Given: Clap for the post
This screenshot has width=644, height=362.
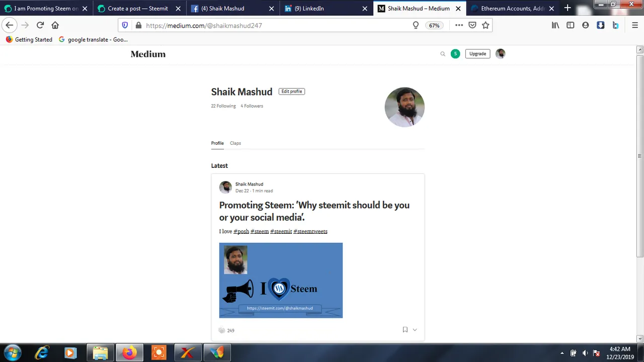Looking at the screenshot, I should 222,330.
